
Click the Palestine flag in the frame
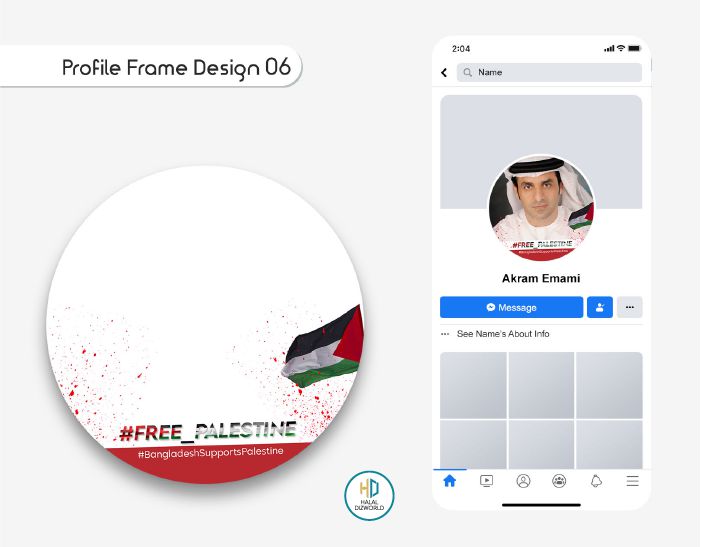coord(323,347)
